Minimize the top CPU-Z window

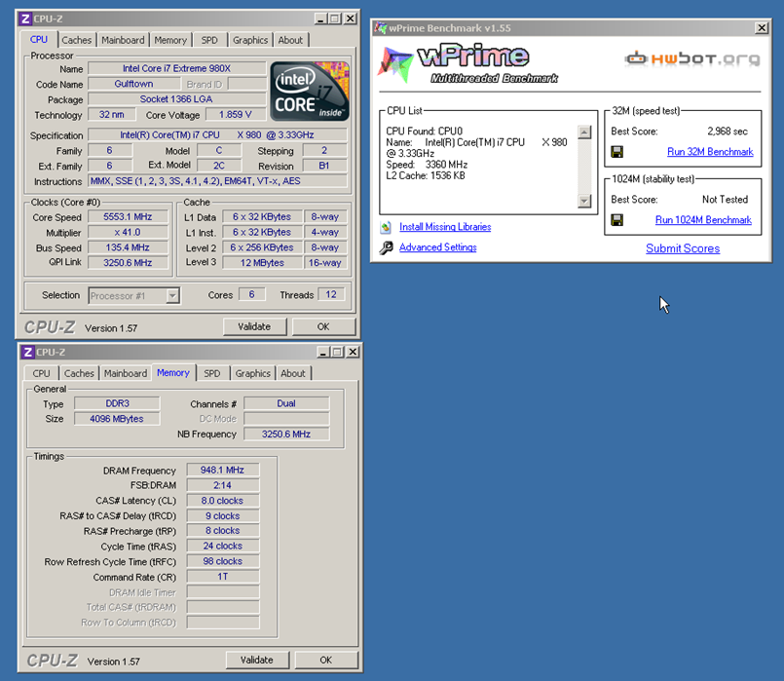click(x=321, y=19)
